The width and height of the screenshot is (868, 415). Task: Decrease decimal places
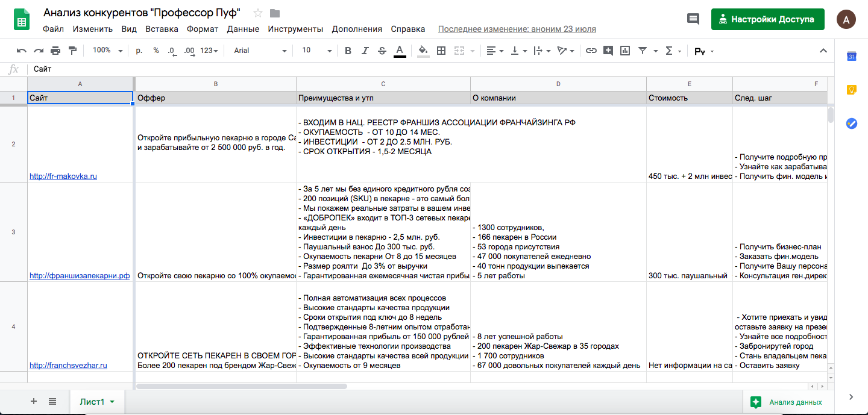(x=172, y=51)
